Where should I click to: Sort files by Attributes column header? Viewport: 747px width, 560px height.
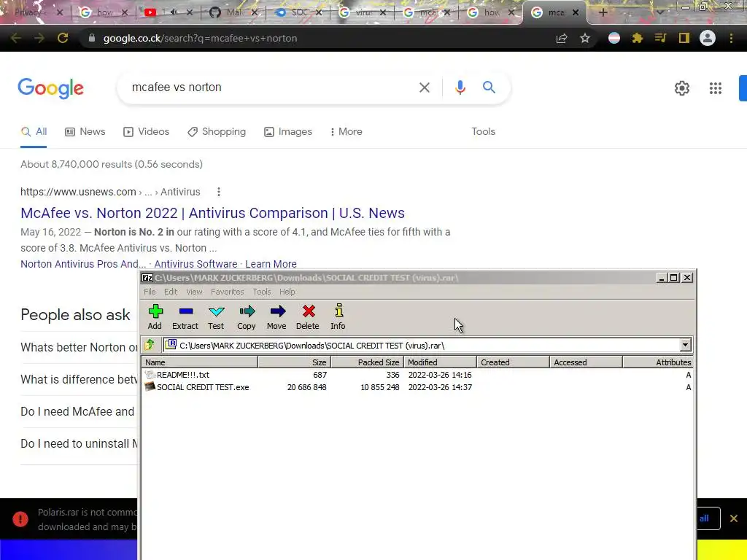coord(657,362)
